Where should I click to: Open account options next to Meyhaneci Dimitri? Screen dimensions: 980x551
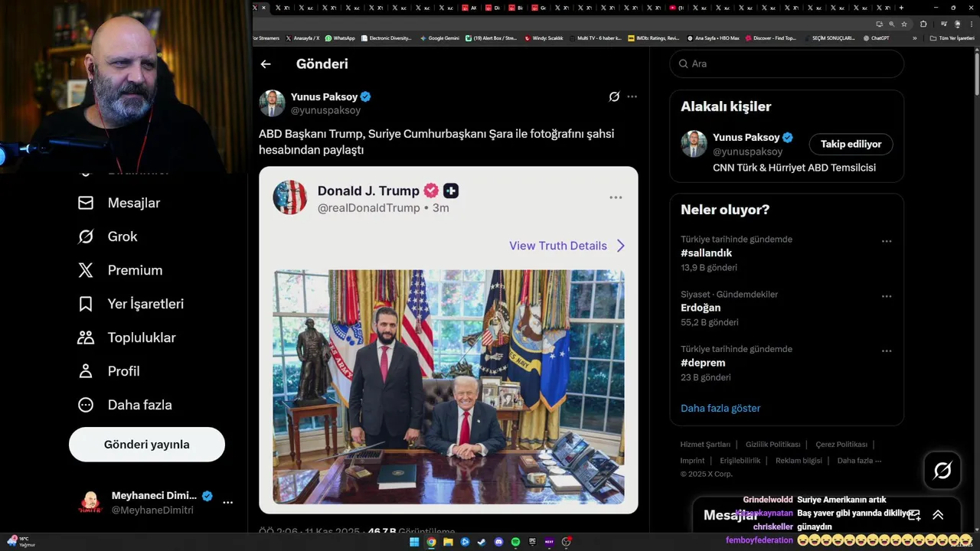pyautogui.click(x=227, y=503)
